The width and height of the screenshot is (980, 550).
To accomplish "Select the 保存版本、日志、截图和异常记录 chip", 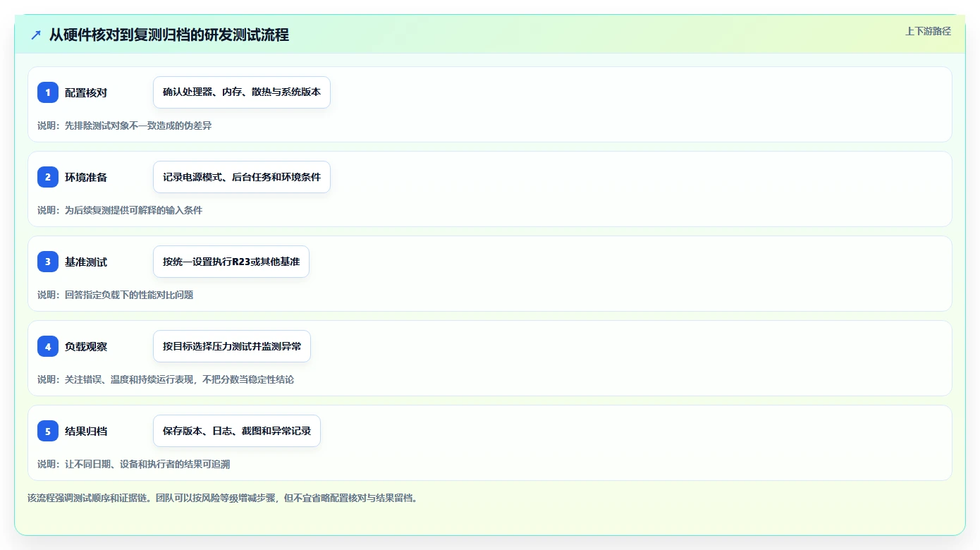I will [x=237, y=431].
